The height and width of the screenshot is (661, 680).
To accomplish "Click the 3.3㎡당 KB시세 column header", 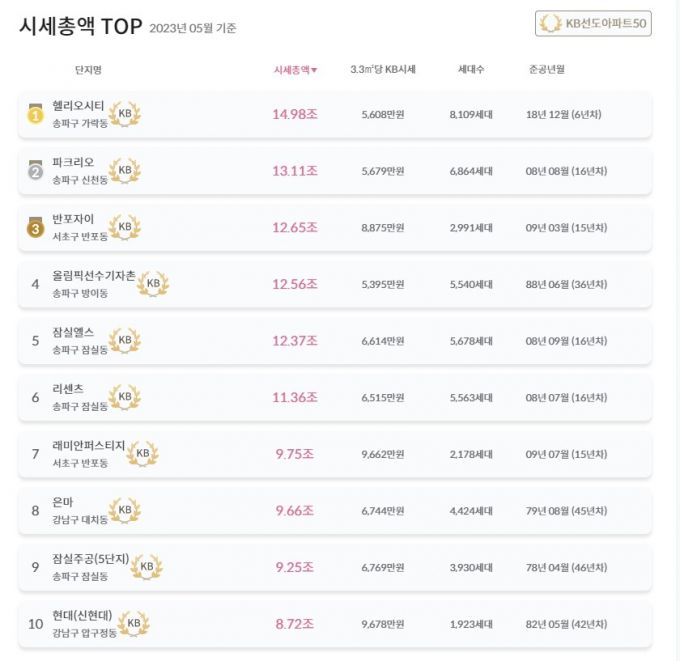I will [x=383, y=70].
